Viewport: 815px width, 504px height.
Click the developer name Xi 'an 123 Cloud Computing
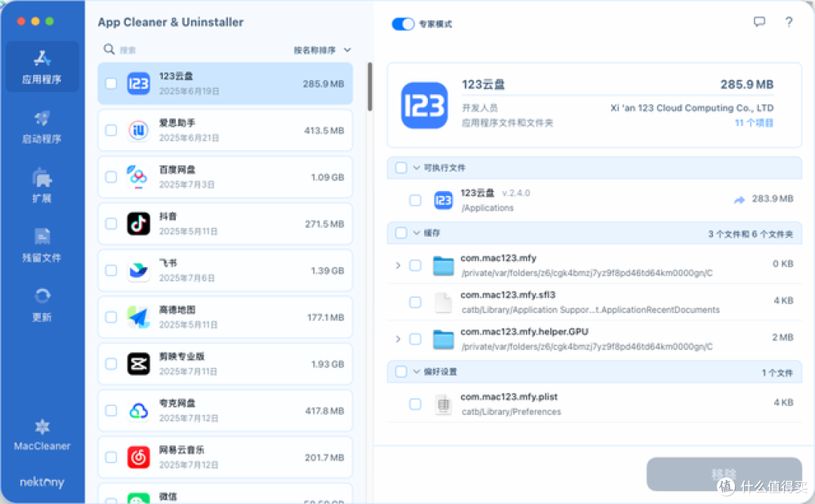pyautogui.click(x=692, y=108)
